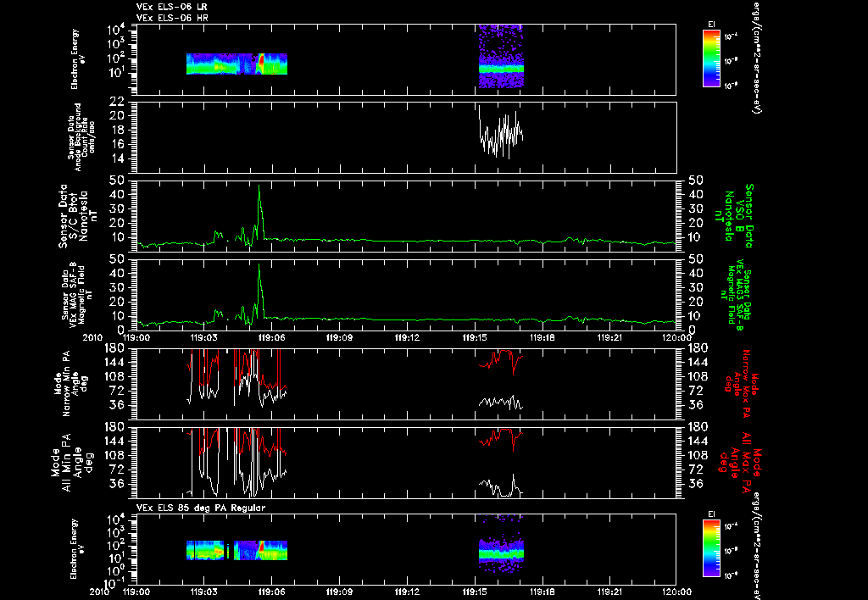
Task: Click the "Anode Background Count Rate" axis label
Action: click(81, 137)
